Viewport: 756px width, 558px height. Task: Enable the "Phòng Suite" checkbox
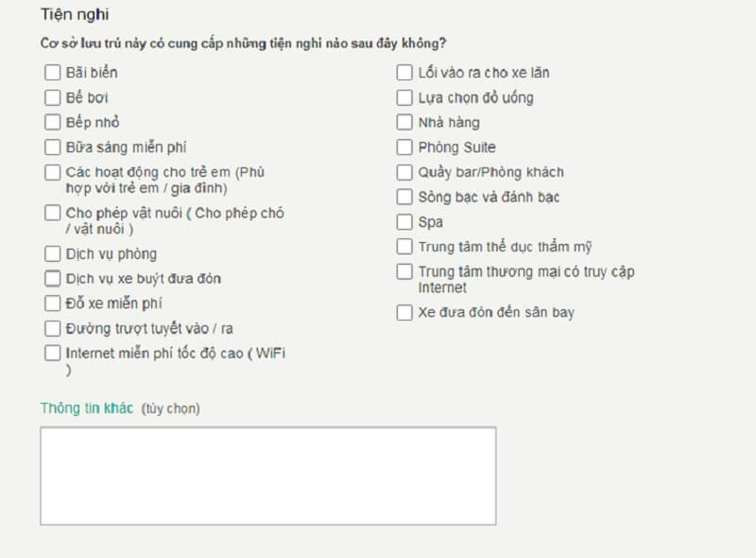pos(404,147)
